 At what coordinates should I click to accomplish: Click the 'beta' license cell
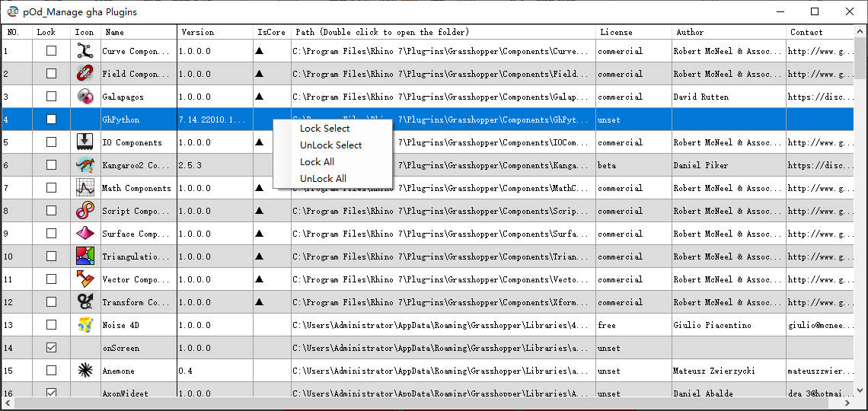pyautogui.click(x=633, y=165)
